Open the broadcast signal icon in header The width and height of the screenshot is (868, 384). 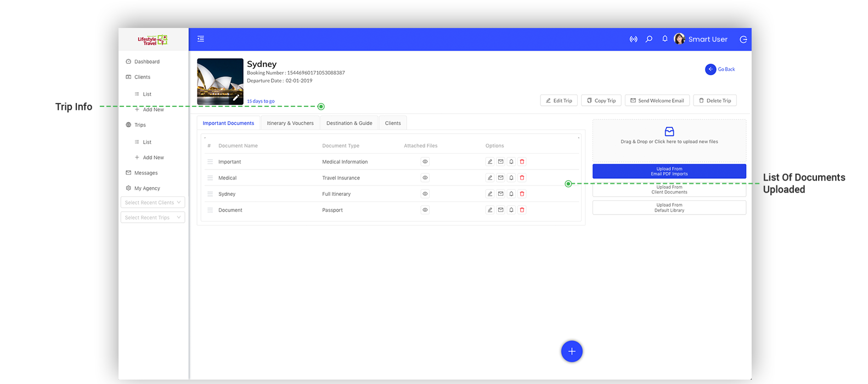pyautogui.click(x=633, y=39)
